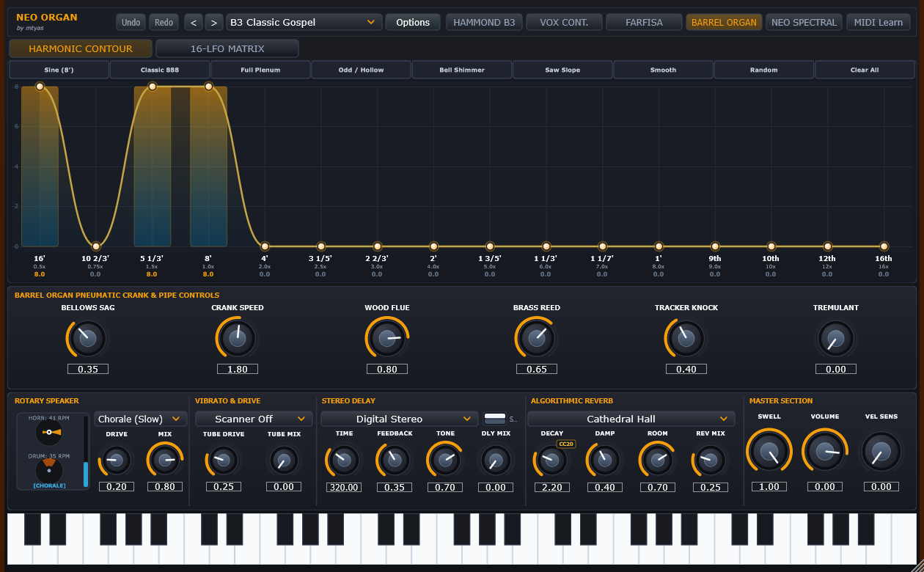Adjust the Wood Flue knob
The width and height of the screenshot is (924, 572).
387,339
